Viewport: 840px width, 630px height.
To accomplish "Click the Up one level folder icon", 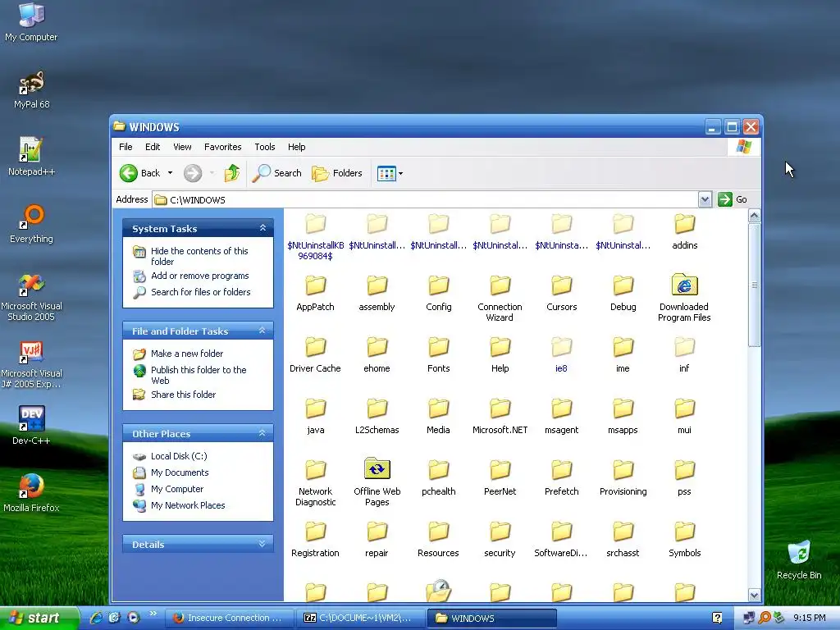I will (x=231, y=173).
